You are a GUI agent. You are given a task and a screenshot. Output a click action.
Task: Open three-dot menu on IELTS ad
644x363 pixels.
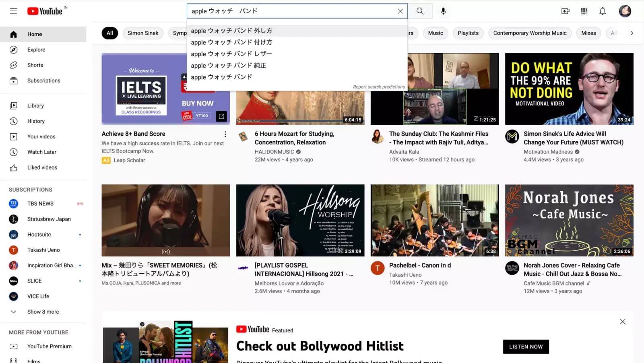click(225, 134)
